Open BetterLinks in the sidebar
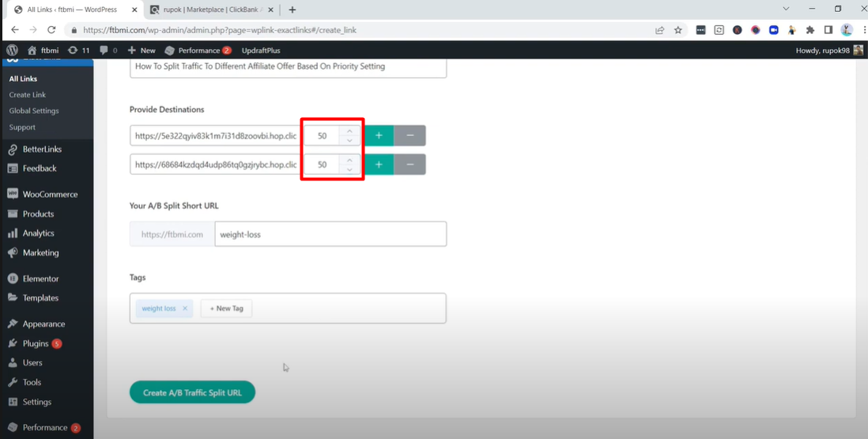The width and height of the screenshot is (868, 439). pyautogui.click(x=42, y=149)
